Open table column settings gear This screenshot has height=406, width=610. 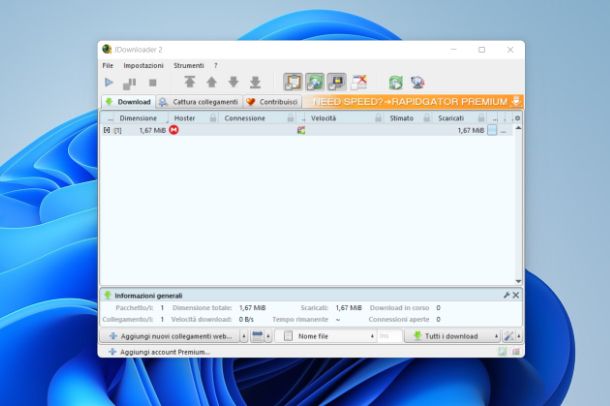pyautogui.click(x=517, y=118)
